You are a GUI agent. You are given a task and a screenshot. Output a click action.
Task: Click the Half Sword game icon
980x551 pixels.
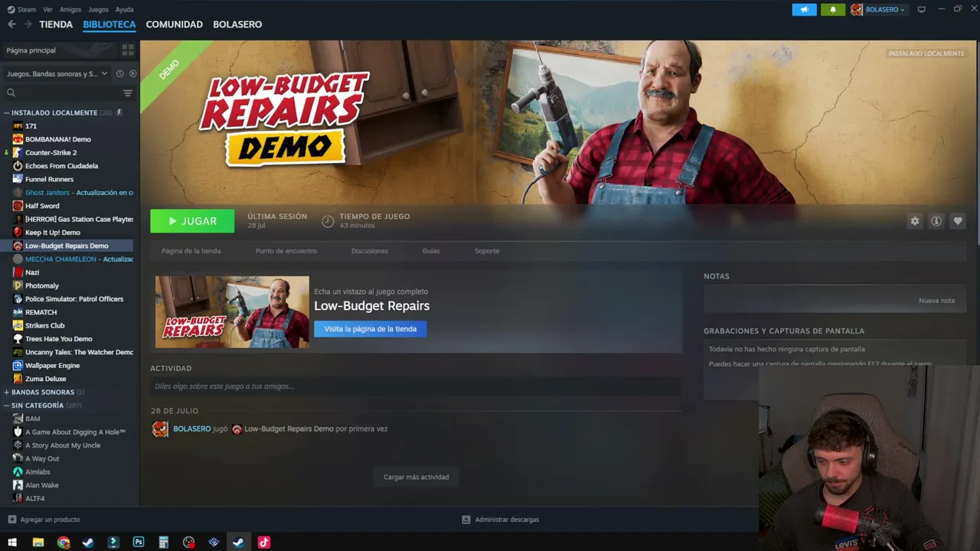18,206
